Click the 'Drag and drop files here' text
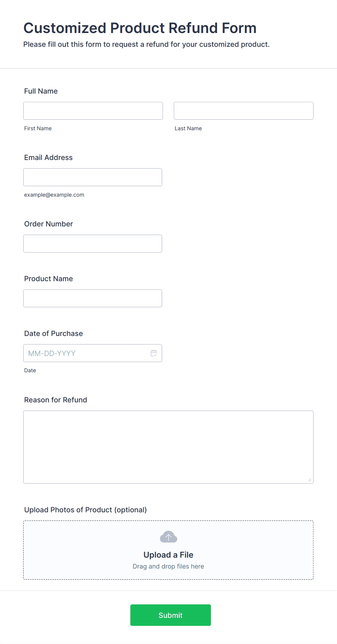The image size is (337, 644). pos(168,566)
